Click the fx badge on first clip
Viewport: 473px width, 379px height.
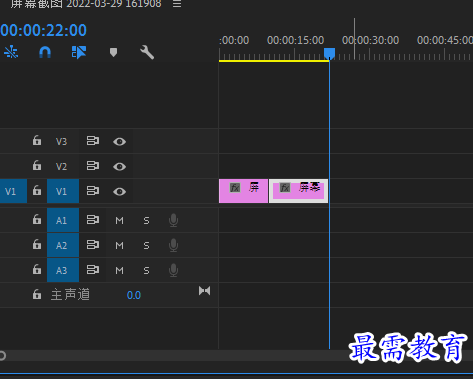click(235, 188)
